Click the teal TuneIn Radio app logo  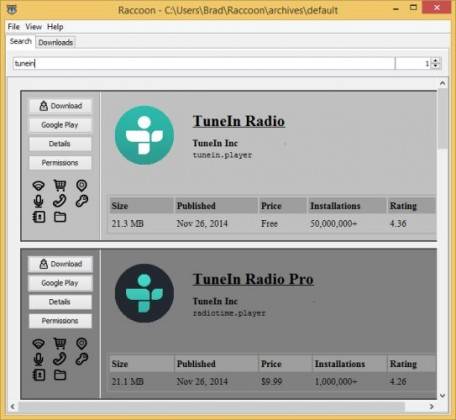click(144, 135)
